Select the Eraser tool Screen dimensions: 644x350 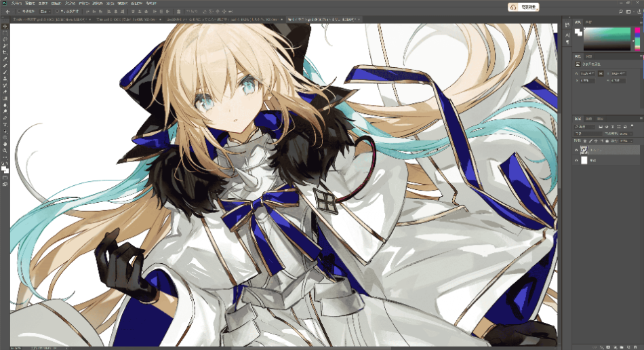[x=5, y=92]
